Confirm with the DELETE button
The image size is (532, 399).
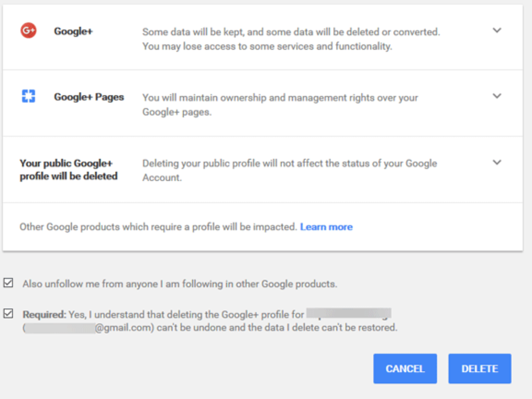coord(480,368)
